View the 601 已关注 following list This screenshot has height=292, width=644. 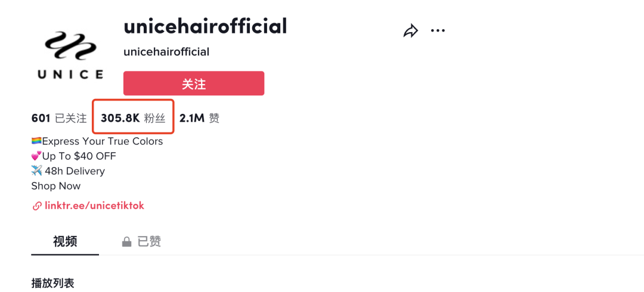[x=59, y=118]
